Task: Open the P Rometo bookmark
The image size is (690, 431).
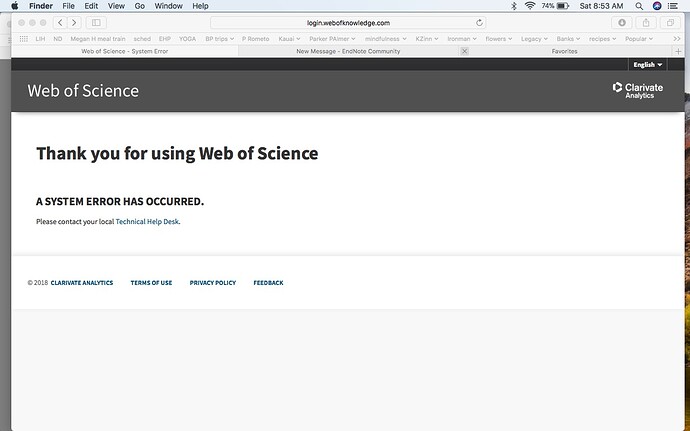Action: (256, 39)
